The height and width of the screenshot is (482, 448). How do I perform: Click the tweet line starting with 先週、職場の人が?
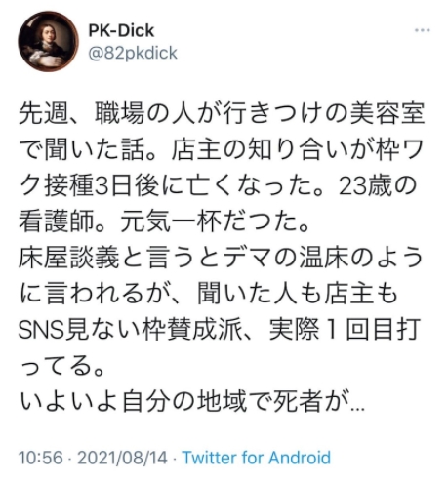(x=222, y=114)
